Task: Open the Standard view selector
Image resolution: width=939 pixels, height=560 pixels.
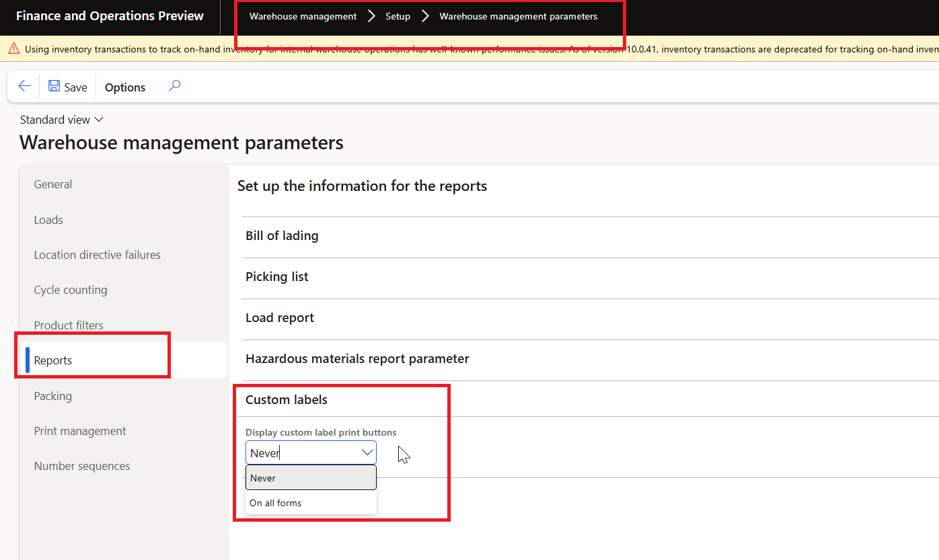Action: pos(62,120)
